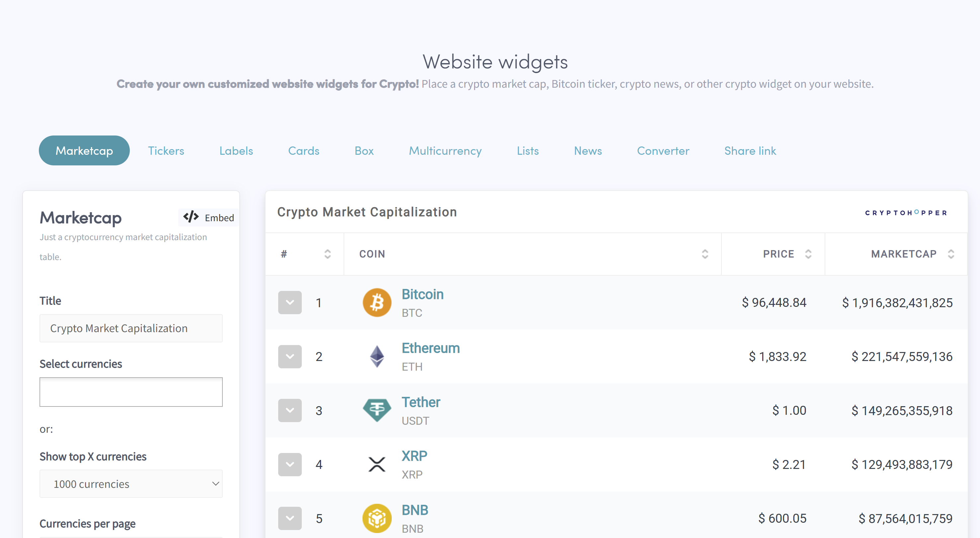
Task: Click the Embed button label
Action: (219, 218)
